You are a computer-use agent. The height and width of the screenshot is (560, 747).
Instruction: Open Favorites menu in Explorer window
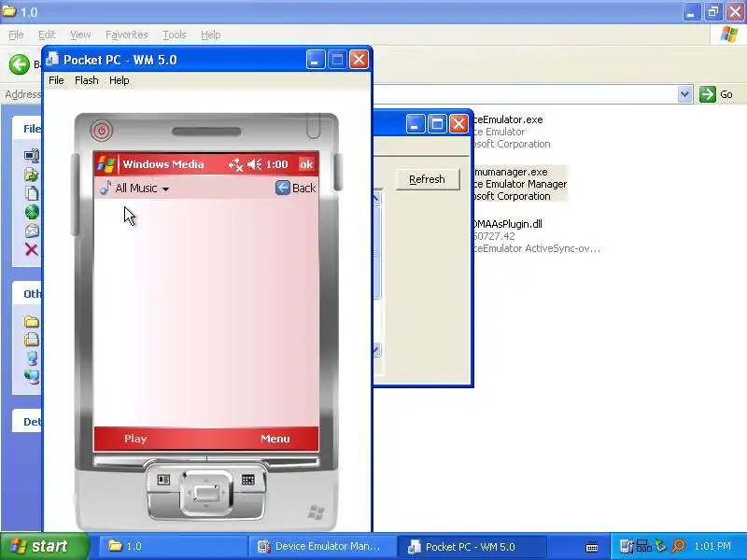[127, 35]
